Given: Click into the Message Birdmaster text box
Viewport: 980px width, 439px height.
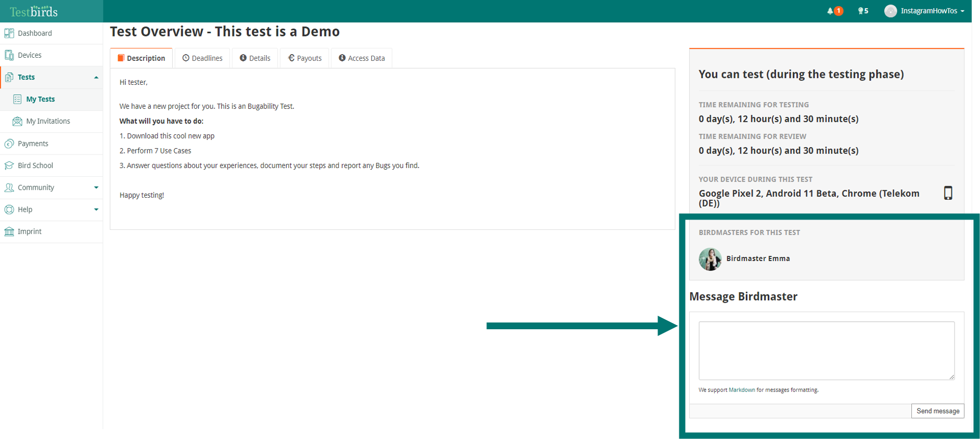Looking at the screenshot, I should click(827, 351).
